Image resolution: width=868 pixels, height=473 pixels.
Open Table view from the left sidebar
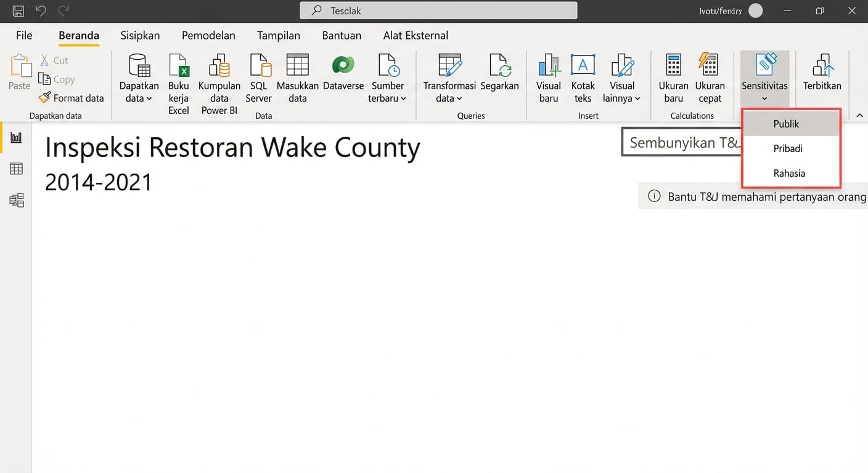[16, 169]
